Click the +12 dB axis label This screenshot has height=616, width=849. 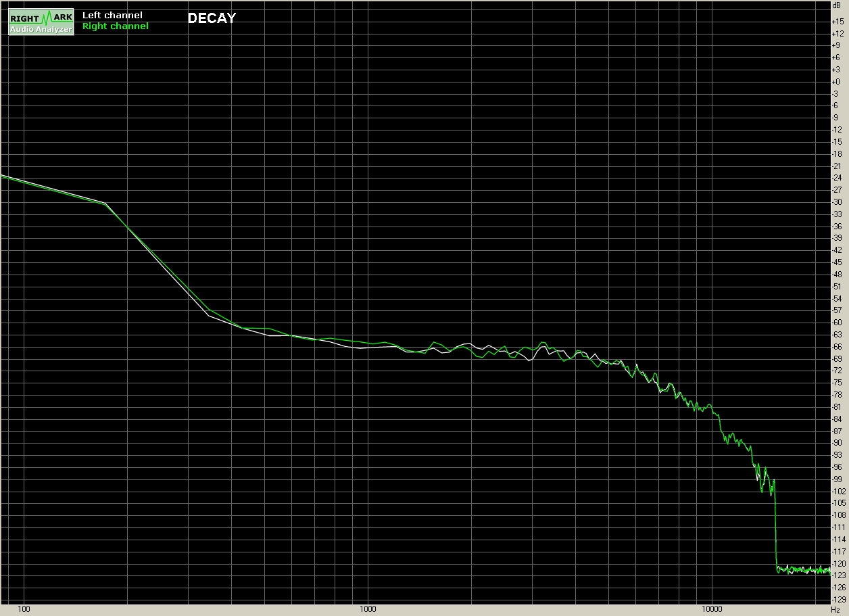[x=838, y=34]
